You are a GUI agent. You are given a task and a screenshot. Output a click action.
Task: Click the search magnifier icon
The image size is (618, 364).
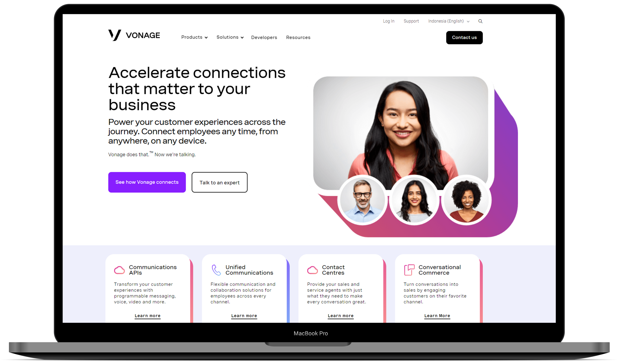tap(480, 21)
